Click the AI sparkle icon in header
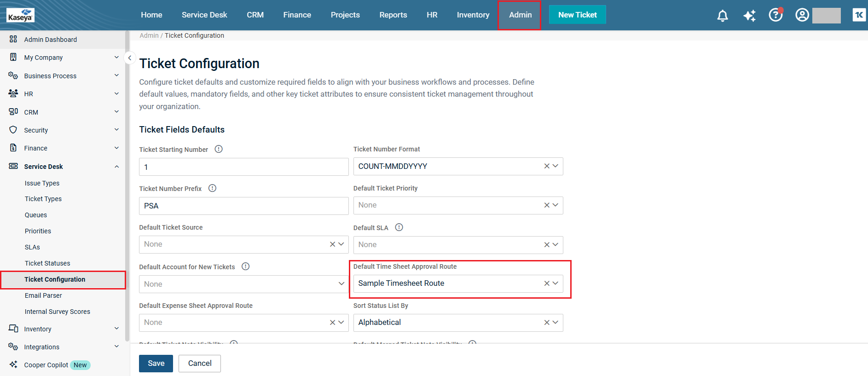Image resolution: width=868 pixels, height=376 pixels. point(749,16)
